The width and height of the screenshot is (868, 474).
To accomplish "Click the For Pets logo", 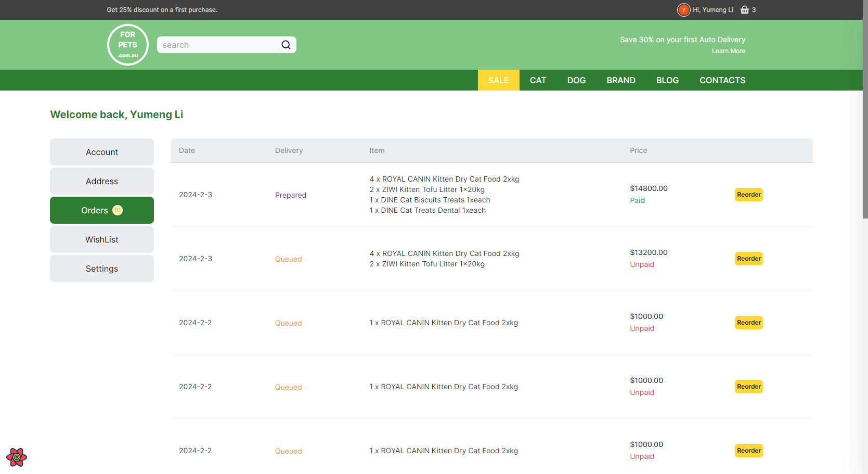I will 127,45.
